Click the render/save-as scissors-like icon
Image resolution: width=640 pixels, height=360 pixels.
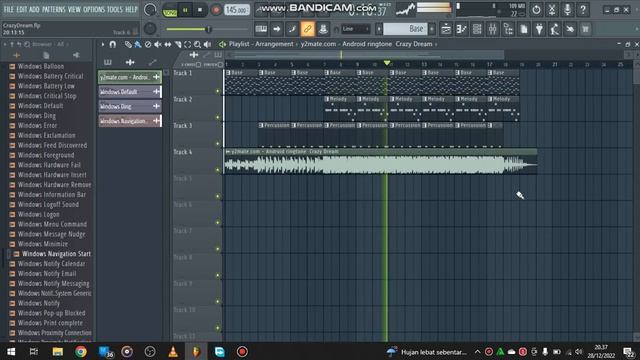pos(552,9)
